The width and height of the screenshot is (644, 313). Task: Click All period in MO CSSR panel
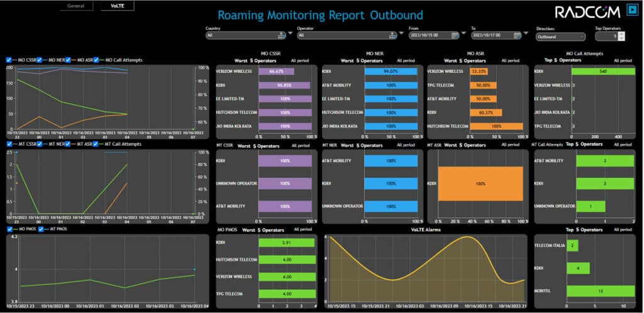(x=301, y=61)
